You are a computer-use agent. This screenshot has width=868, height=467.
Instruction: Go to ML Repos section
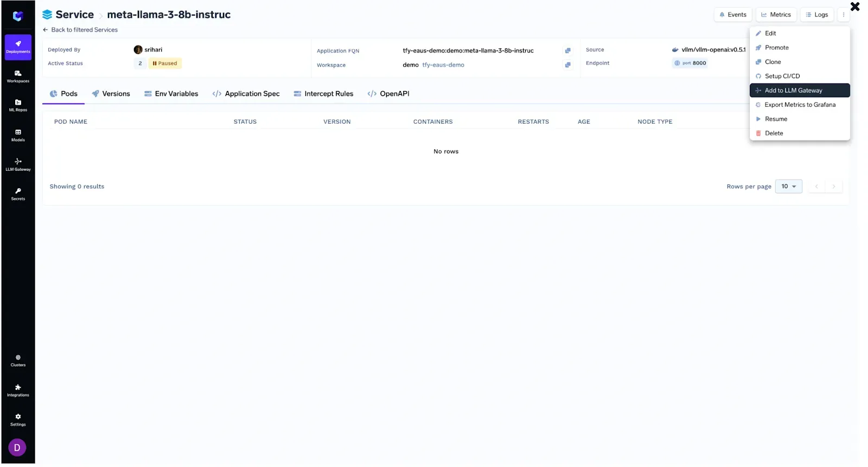[x=18, y=106]
